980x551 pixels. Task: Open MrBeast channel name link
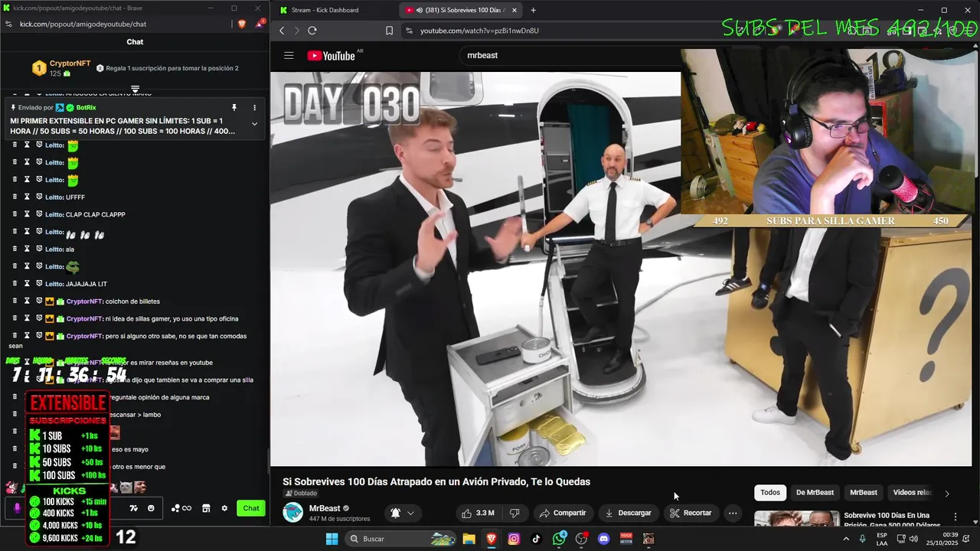click(325, 508)
